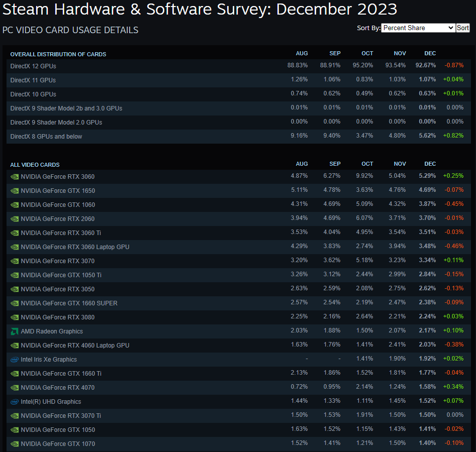Click NVIDIA logo beside GTX 1660 Ti
The image size is (476, 452).
tap(15, 374)
